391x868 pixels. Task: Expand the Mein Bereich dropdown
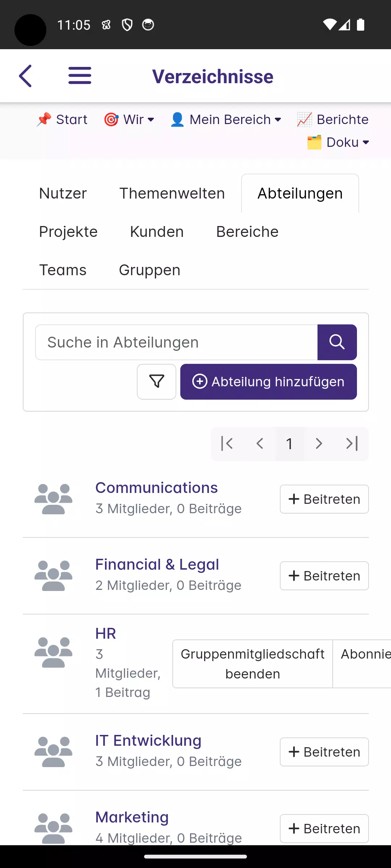click(x=226, y=119)
